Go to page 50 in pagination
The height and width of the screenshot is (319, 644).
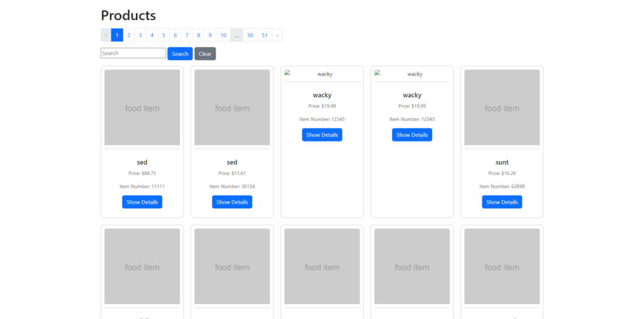click(250, 35)
